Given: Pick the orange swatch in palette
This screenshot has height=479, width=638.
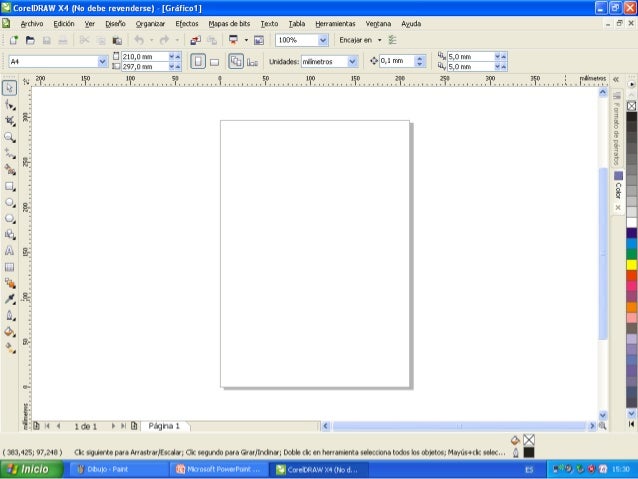Looking at the screenshot, I should click(x=631, y=307).
